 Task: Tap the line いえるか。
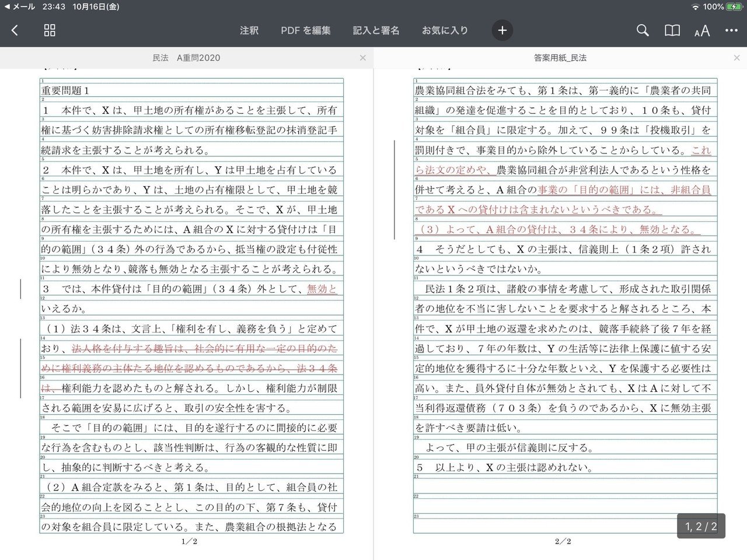(x=64, y=309)
